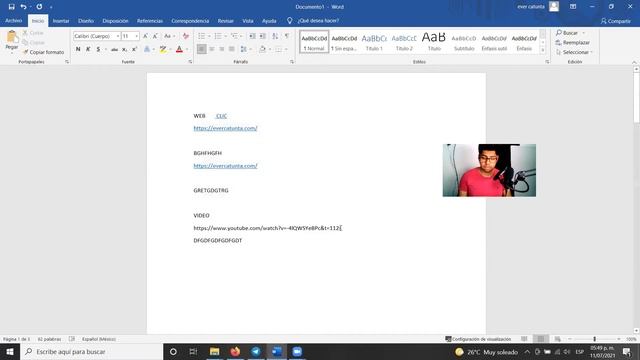The width and height of the screenshot is (640, 360).
Task: Open the Seleccionar dropdown
Action: pyautogui.click(x=574, y=52)
